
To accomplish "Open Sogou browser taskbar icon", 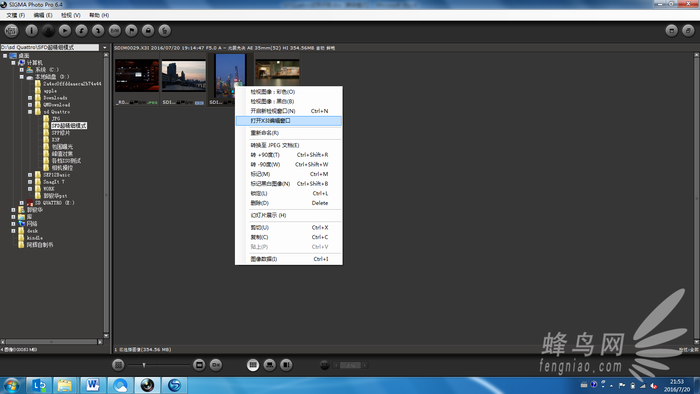I will pos(174,385).
